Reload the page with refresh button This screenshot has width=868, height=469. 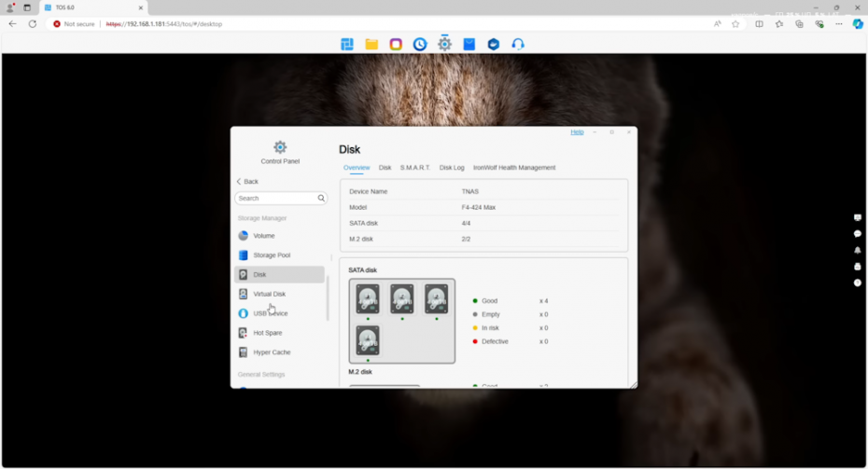coord(33,24)
